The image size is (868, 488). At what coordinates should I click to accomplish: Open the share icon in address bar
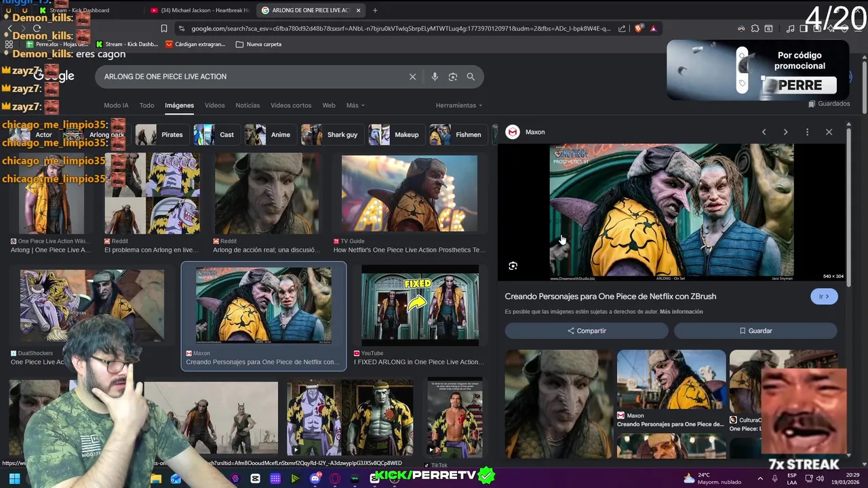(x=622, y=28)
